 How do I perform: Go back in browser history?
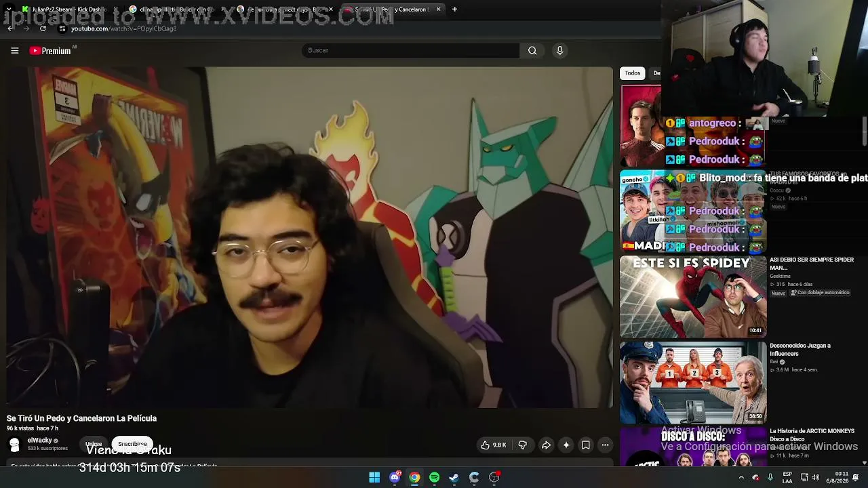pyautogui.click(x=9, y=28)
